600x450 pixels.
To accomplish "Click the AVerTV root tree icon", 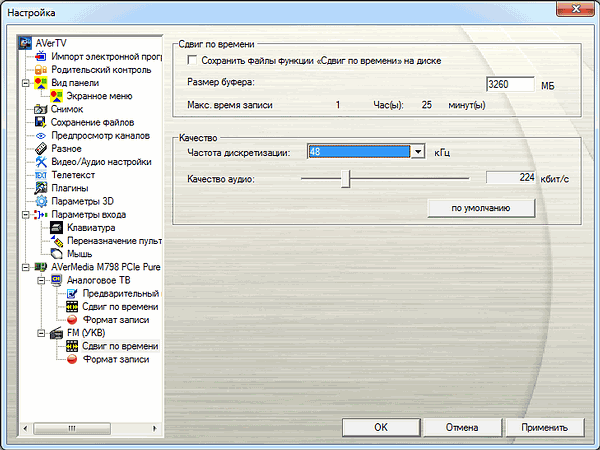I will (x=25, y=43).
